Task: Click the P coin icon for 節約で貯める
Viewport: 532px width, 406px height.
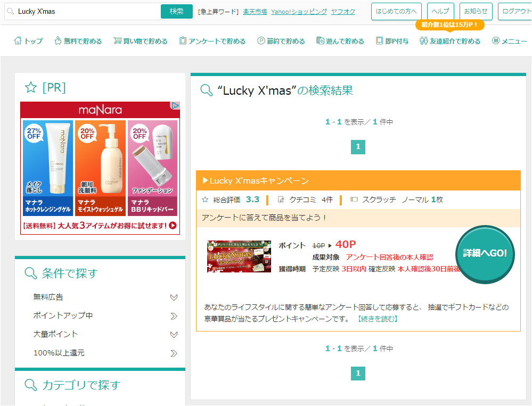Action: (261, 40)
